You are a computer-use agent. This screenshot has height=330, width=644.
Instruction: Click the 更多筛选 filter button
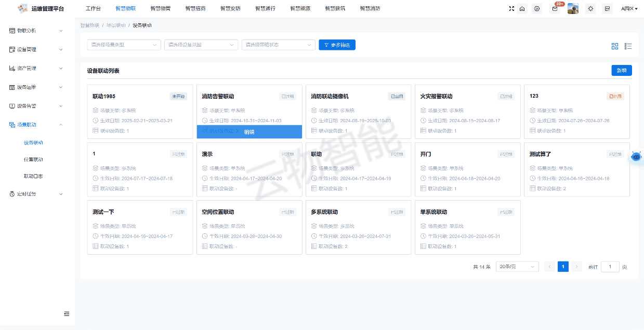(337, 45)
